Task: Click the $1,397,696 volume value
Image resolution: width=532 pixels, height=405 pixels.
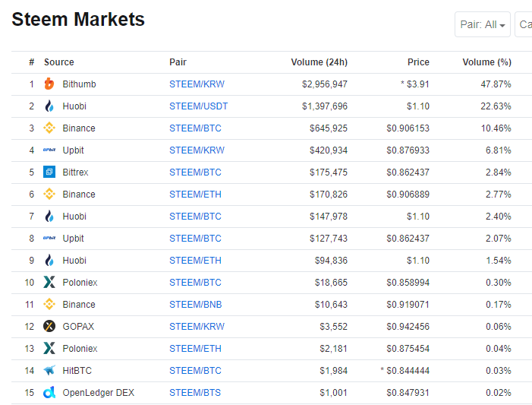Action: pyautogui.click(x=325, y=106)
